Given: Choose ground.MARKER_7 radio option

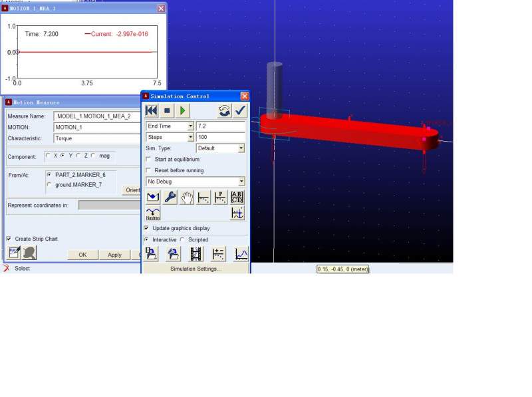Looking at the screenshot, I should [x=49, y=185].
